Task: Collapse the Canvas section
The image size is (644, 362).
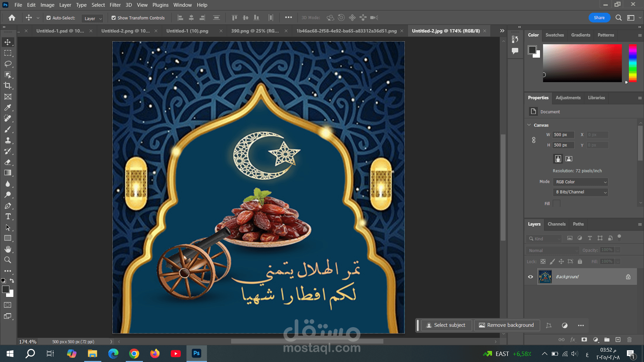Action: [529, 125]
